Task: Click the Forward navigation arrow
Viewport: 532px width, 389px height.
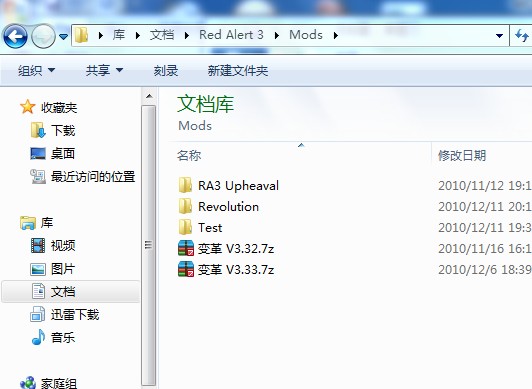Action: (43, 36)
